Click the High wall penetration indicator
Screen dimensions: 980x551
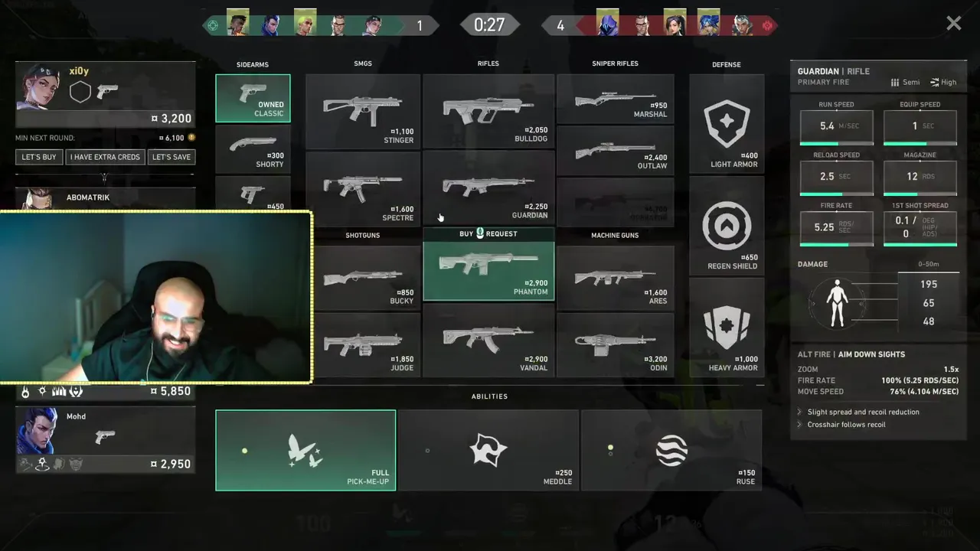click(x=943, y=83)
